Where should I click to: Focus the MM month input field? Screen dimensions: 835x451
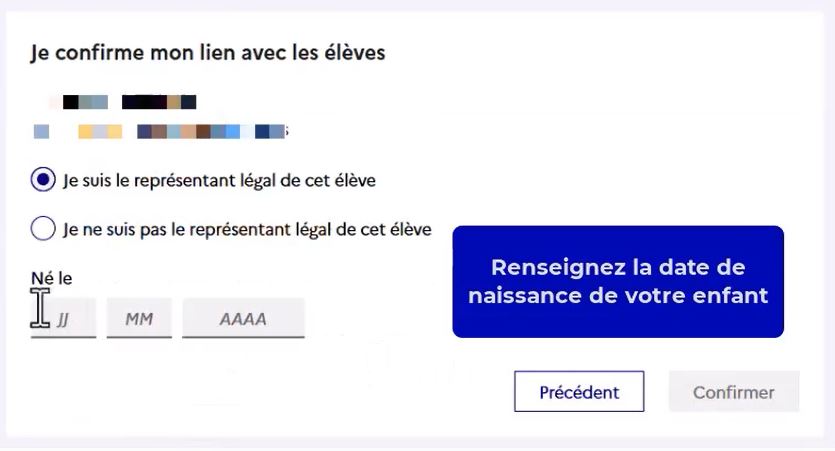click(x=139, y=319)
